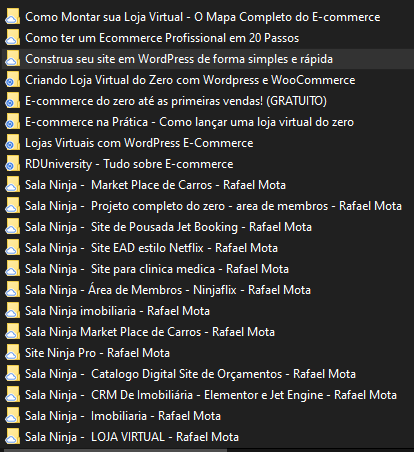This screenshot has width=414, height=452.
Task: Click folder icon of Lojas Virtuais com WordPress E-Commerce
Action: point(12,143)
